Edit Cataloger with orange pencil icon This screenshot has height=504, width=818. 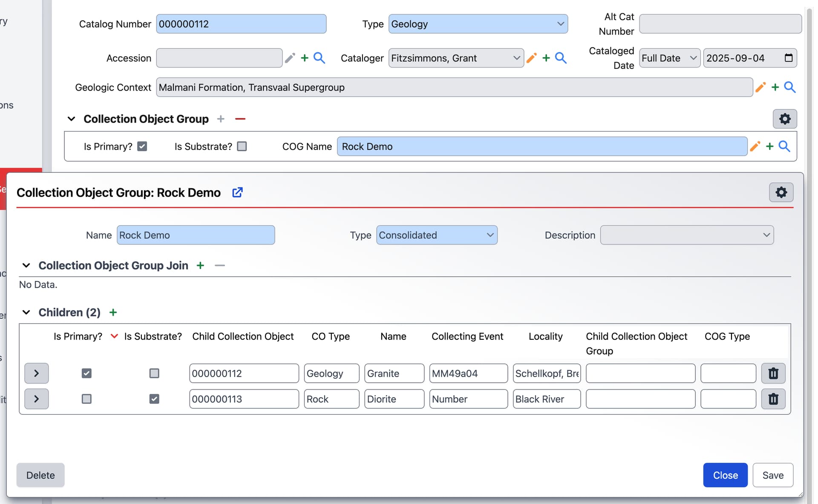click(x=531, y=58)
